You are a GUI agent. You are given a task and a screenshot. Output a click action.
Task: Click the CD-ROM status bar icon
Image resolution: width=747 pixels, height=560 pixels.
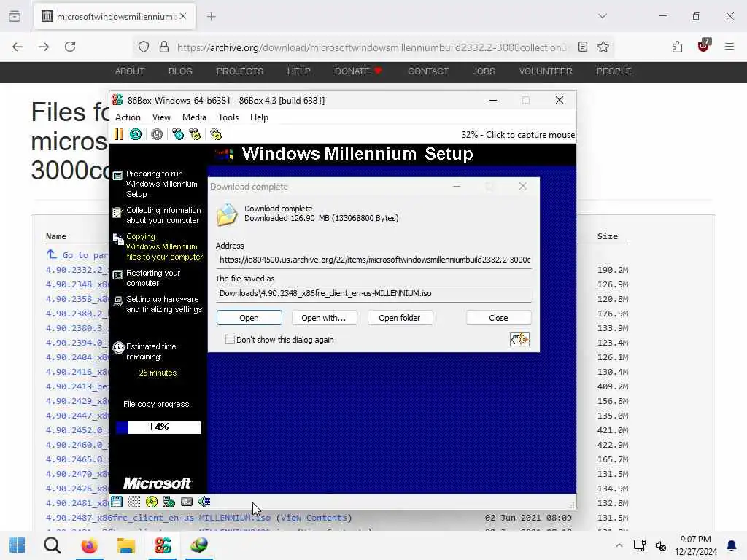pyautogui.click(x=152, y=502)
